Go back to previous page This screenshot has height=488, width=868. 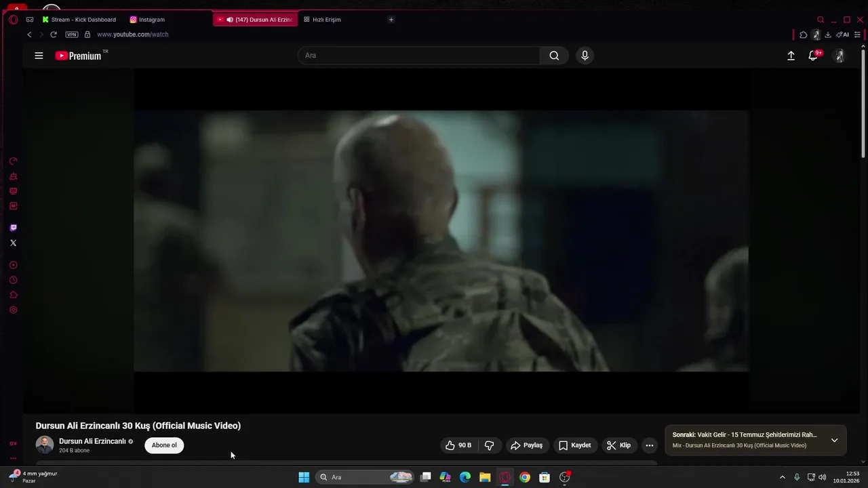click(x=29, y=35)
